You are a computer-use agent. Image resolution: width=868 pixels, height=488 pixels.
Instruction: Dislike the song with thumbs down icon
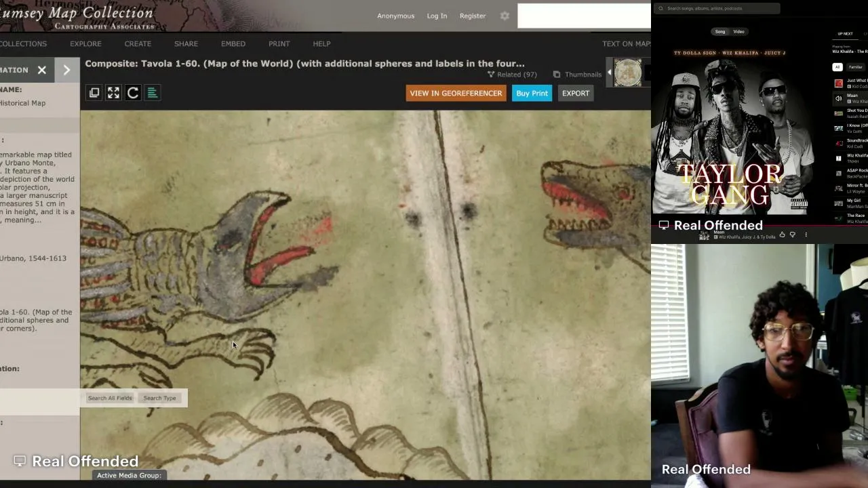(792, 235)
